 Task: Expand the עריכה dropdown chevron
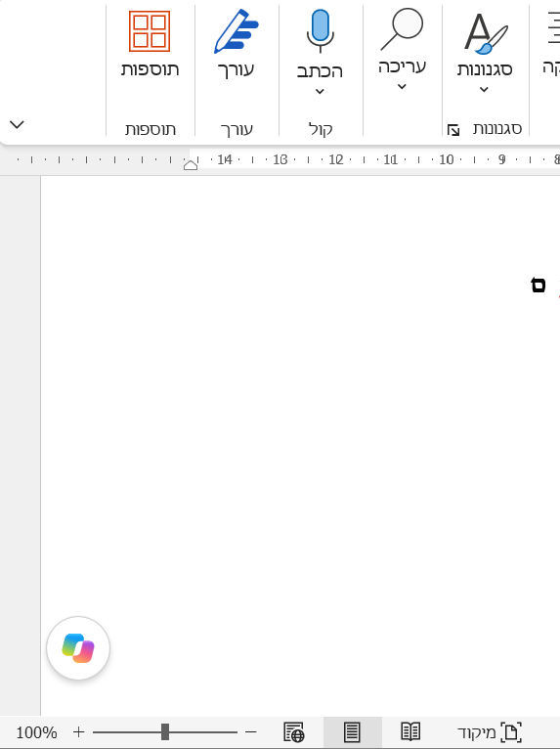402,87
